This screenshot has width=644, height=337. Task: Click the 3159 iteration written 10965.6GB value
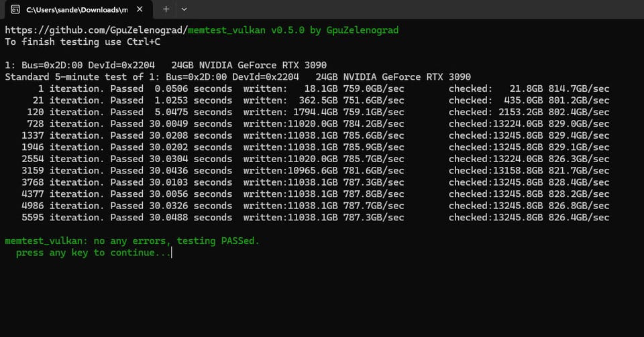313,171
